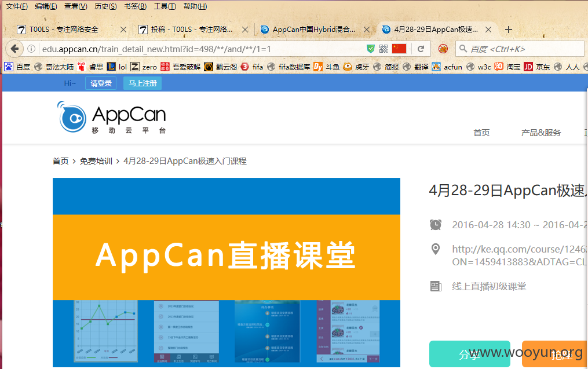Viewport: 588px width, 369px height.
Task: Click the China flag icon in address bar
Action: [399, 49]
